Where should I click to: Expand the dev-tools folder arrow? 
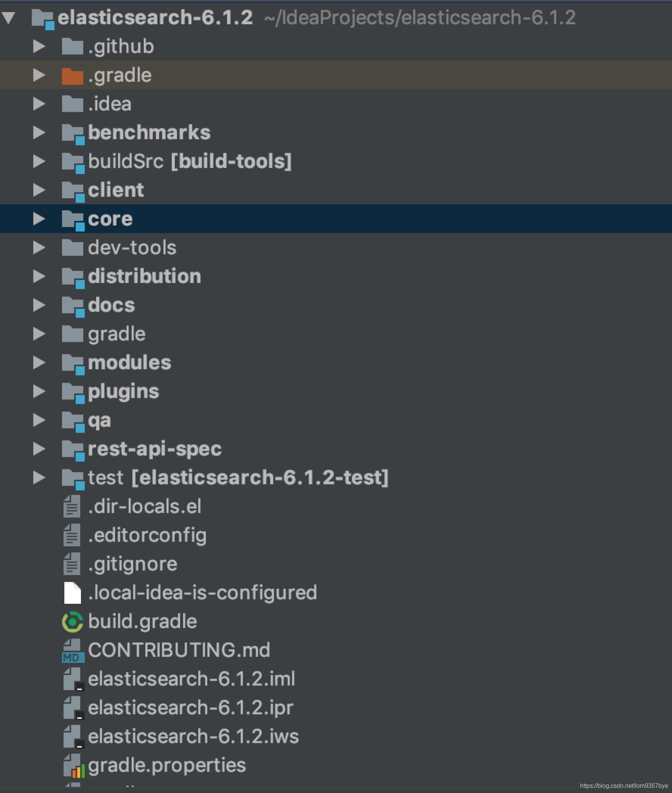(x=39, y=247)
